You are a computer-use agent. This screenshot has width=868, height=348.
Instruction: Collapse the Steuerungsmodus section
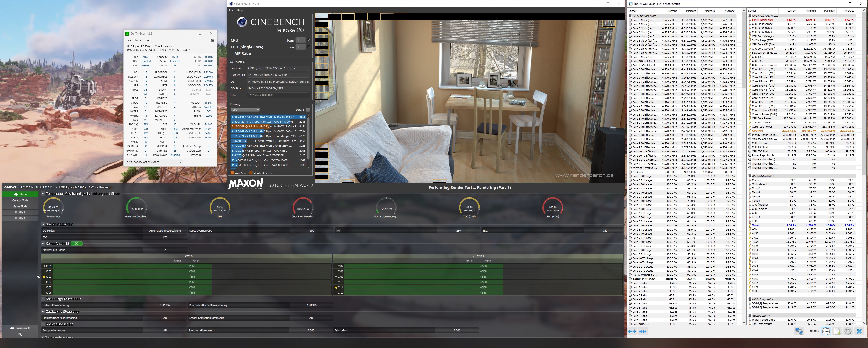[x=43, y=224]
